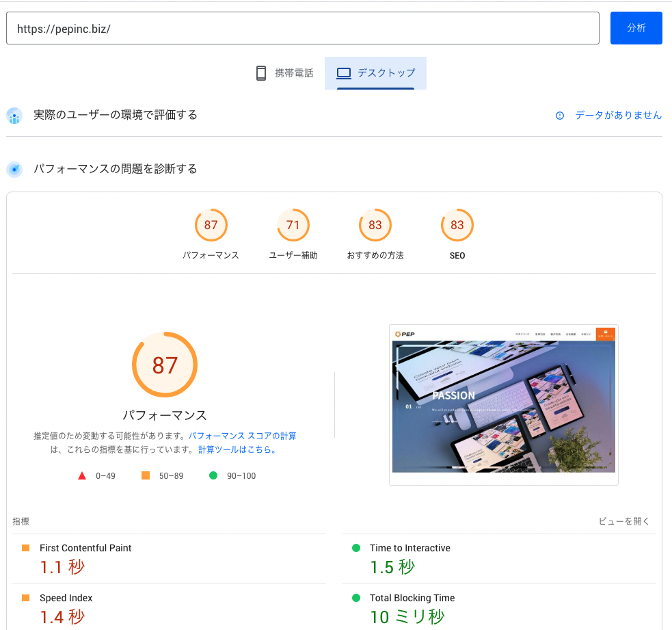Click the Time to Interactive green circle icon
This screenshot has height=630, width=672.
tap(355, 548)
